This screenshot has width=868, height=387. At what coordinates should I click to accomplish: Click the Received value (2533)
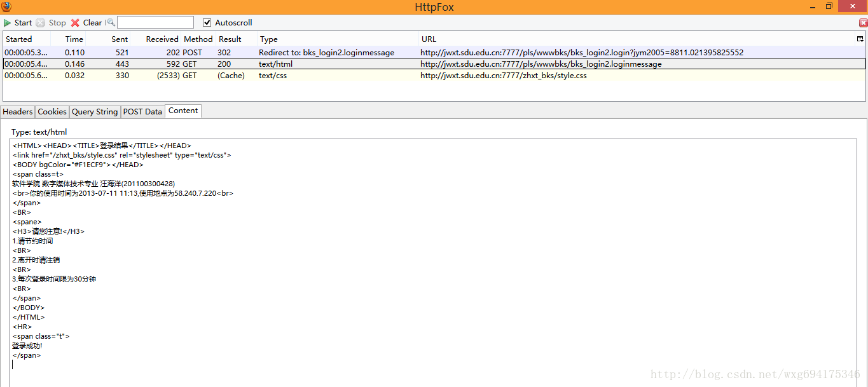(169, 76)
